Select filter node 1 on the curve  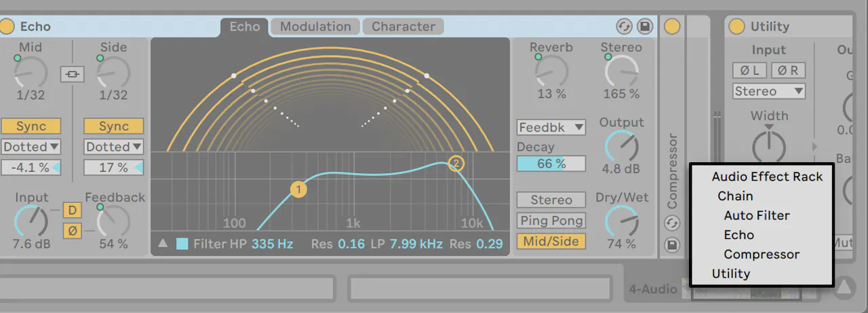[298, 189]
